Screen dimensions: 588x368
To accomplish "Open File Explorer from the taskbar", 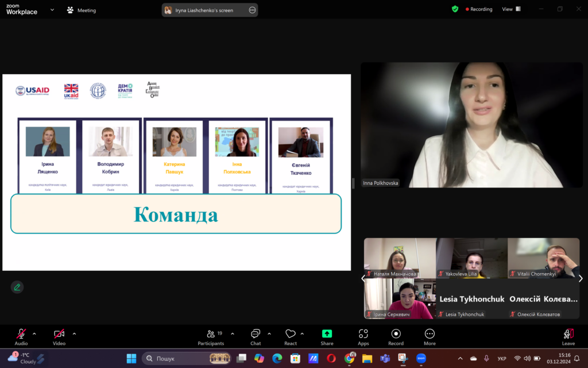I will tap(367, 359).
